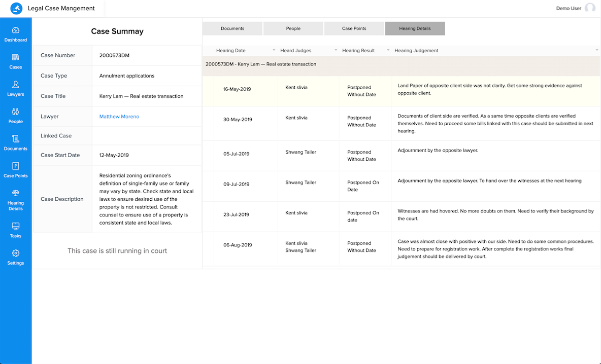Select the 16-May-2019 hearing date
Viewport: 601px width, 364px height.
tap(237, 89)
